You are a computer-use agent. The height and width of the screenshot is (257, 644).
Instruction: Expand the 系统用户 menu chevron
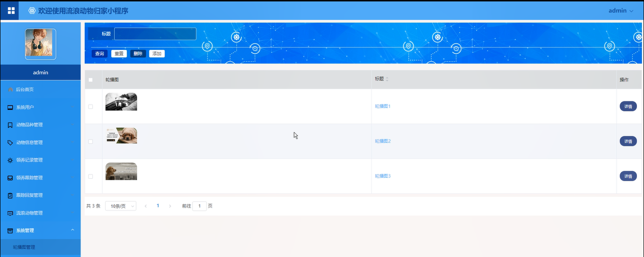(x=72, y=108)
